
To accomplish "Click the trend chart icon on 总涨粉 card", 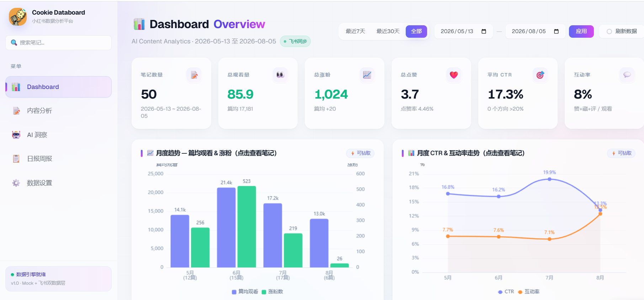I will [367, 75].
